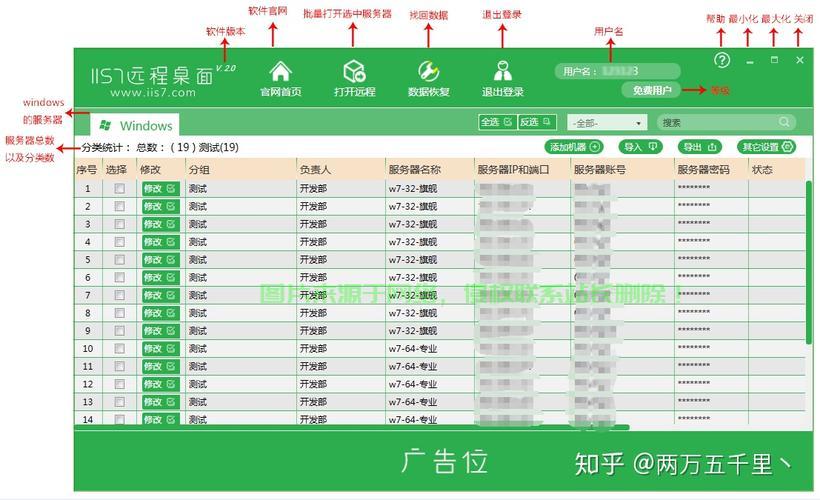Click 修改 edit button in row 6
This screenshot has width=820, height=500.
click(160, 277)
